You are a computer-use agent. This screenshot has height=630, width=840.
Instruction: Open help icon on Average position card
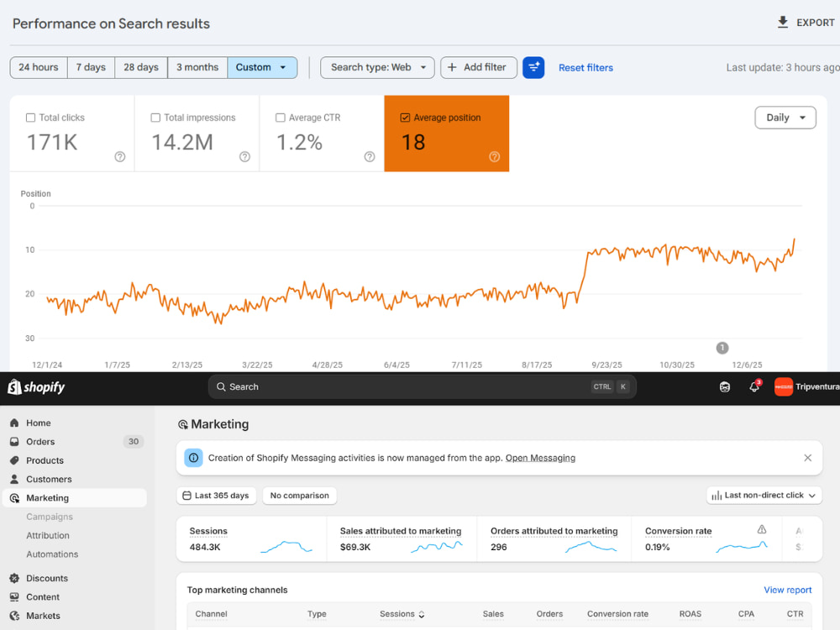point(494,156)
